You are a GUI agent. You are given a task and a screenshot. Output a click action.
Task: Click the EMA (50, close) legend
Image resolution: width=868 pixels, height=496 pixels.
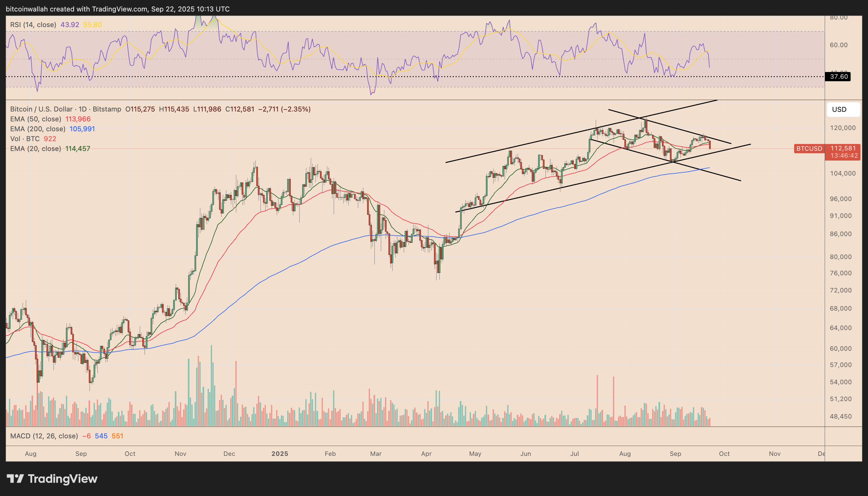pyautogui.click(x=35, y=119)
